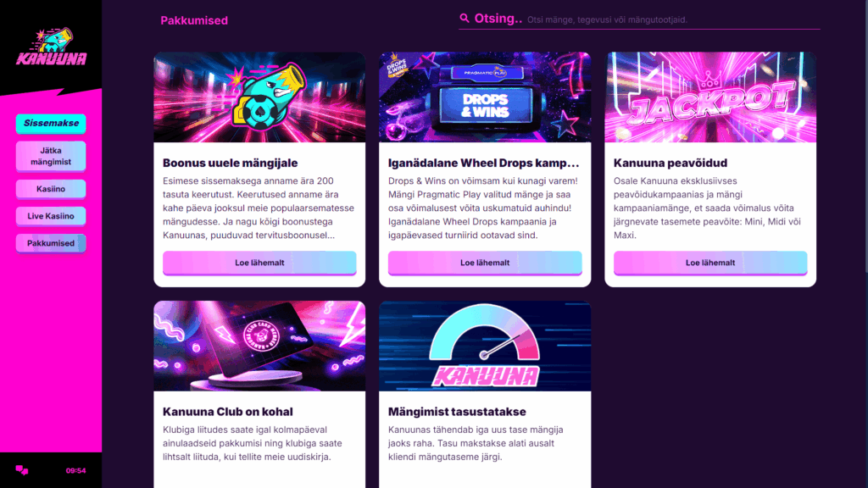Screen dimensions: 868x488
Task: Select Pakkumised in the sidebar
Action: click(51, 243)
